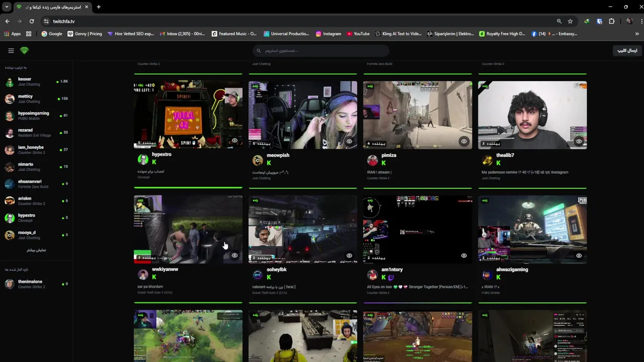Open iam_honeybe sidebar entry
This screenshot has height=362, width=644.
click(x=36, y=150)
